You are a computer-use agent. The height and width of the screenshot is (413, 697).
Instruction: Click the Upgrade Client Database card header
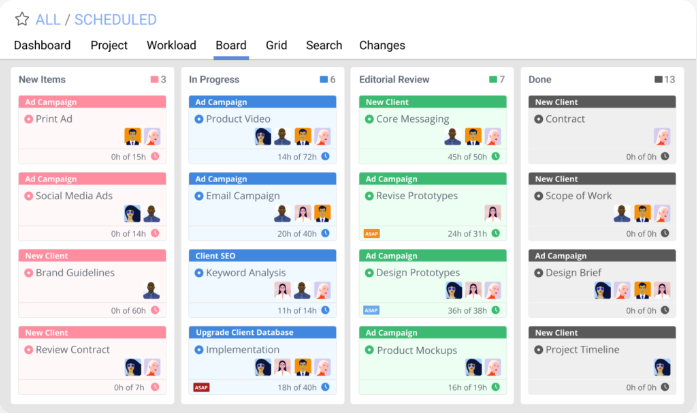point(262,333)
